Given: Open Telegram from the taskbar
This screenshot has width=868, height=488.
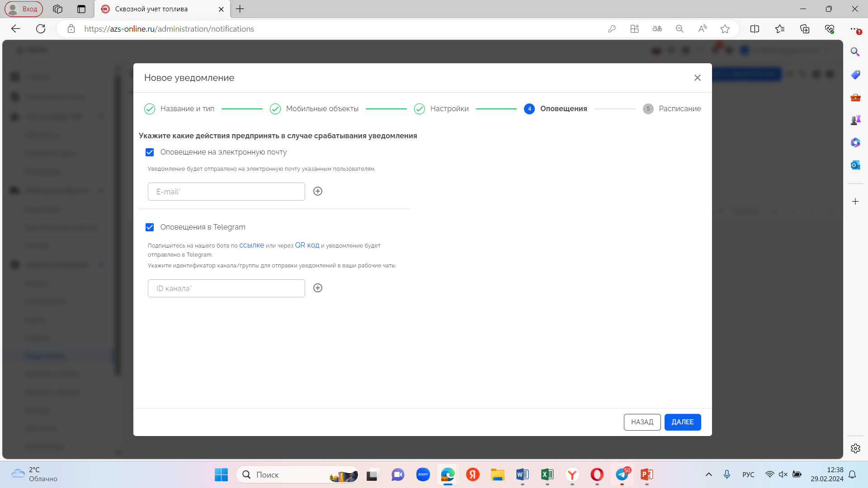Looking at the screenshot, I should (622, 474).
